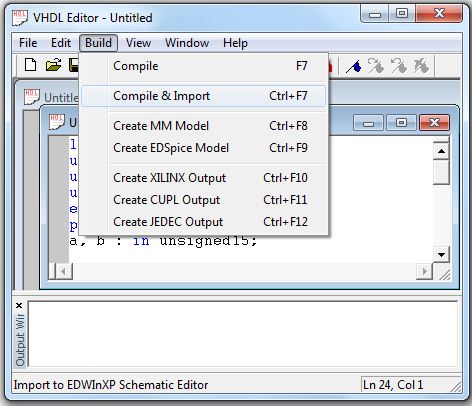This screenshot has height=406, width=472.
Task: Click scroll left arrow in code editor
Action: tap(63, 272)
